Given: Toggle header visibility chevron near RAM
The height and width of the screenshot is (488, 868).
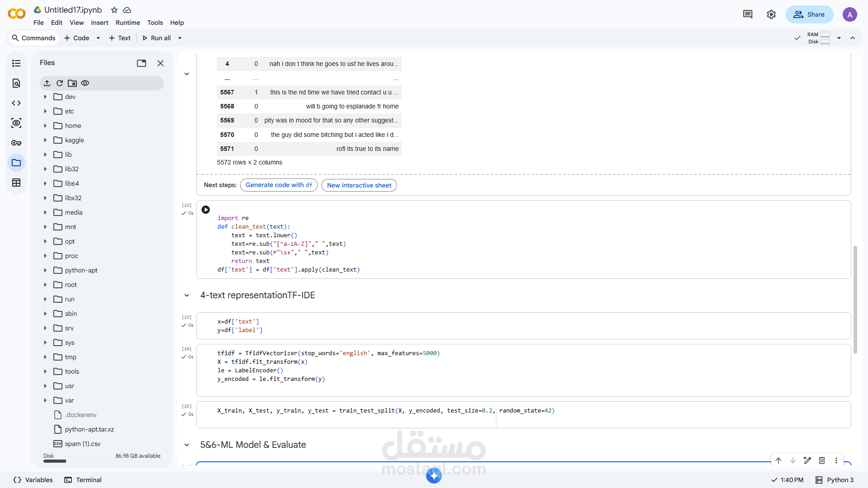Looking at the screenshot, I should point(853,38).
